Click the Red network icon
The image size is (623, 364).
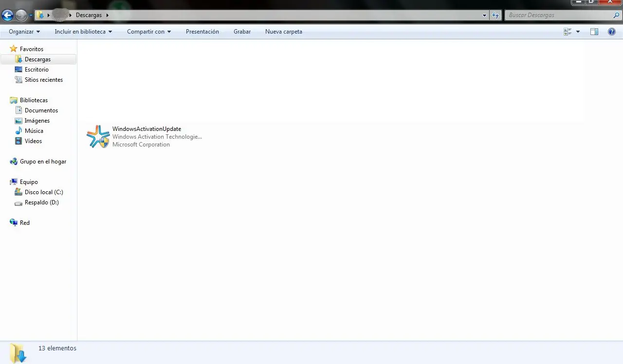[x=14, y=222]
